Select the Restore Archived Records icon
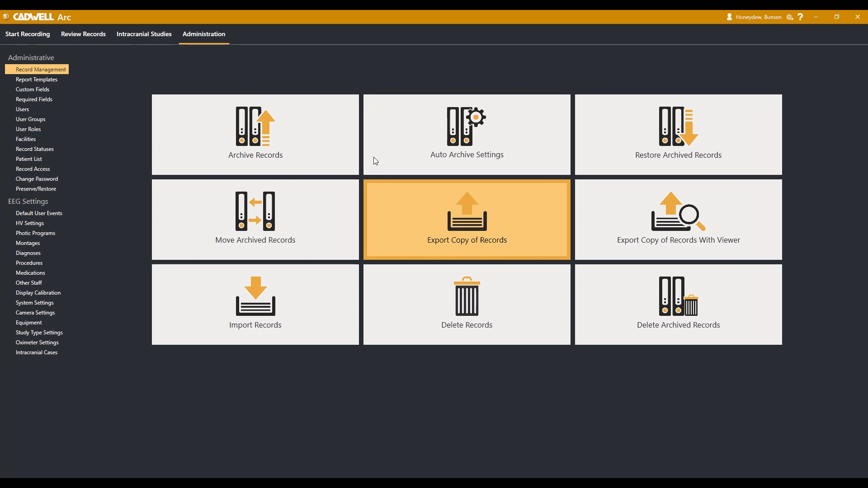The width and height of the screenshot is (868, 488). pyautogui.click(x=678, y=127)
